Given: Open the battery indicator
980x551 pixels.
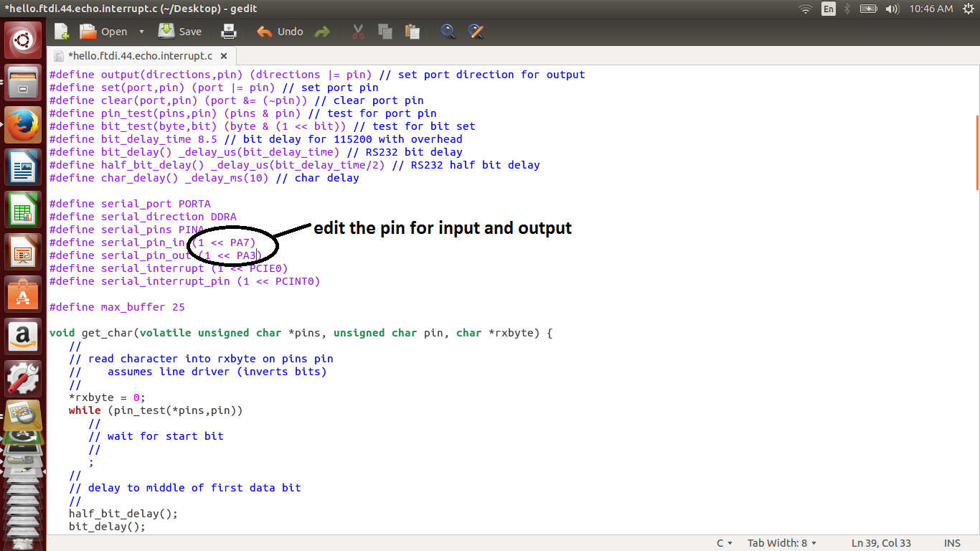Looking at the screenshot, I should 869,9.
